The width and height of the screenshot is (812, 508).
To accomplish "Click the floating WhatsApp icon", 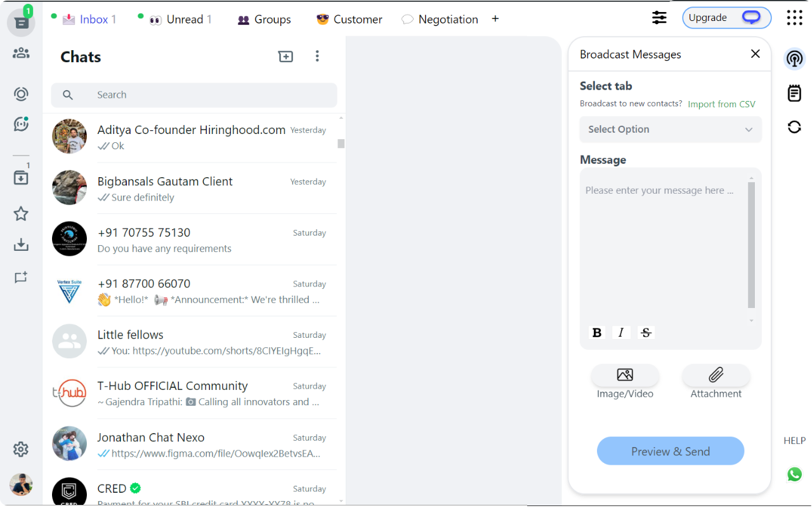I will (794, 474).
